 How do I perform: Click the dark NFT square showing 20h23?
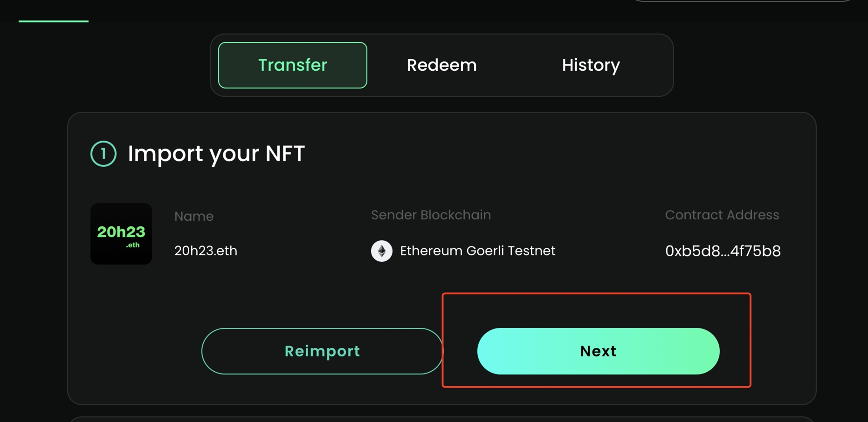pos(121,234)
